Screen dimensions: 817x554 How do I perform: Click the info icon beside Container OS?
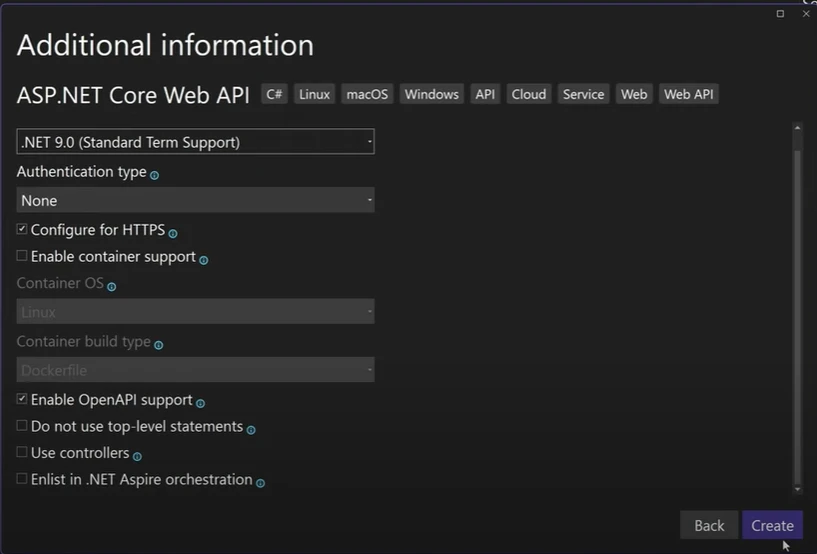112,287
